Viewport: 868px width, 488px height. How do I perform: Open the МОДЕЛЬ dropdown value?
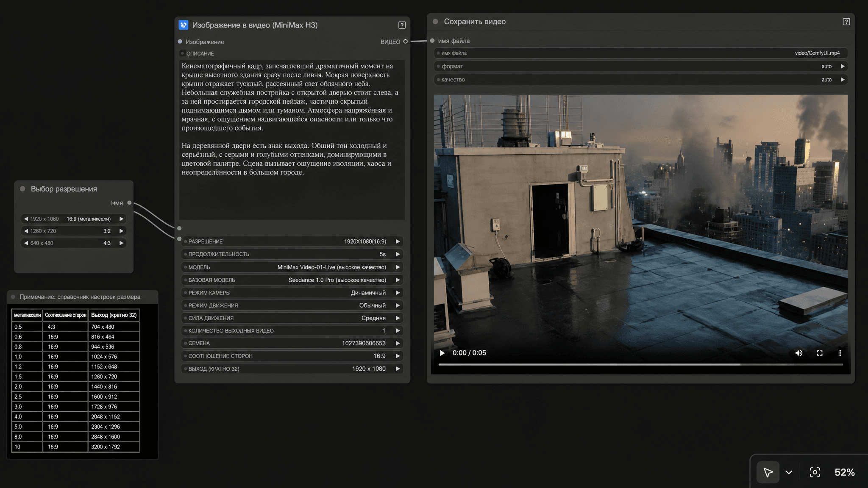332,267
